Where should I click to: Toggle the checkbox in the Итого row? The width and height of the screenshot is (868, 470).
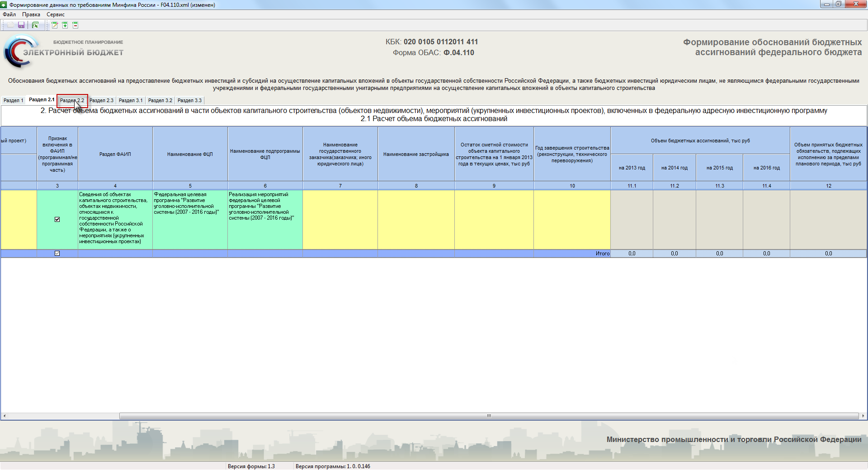[x=57, y=253]
